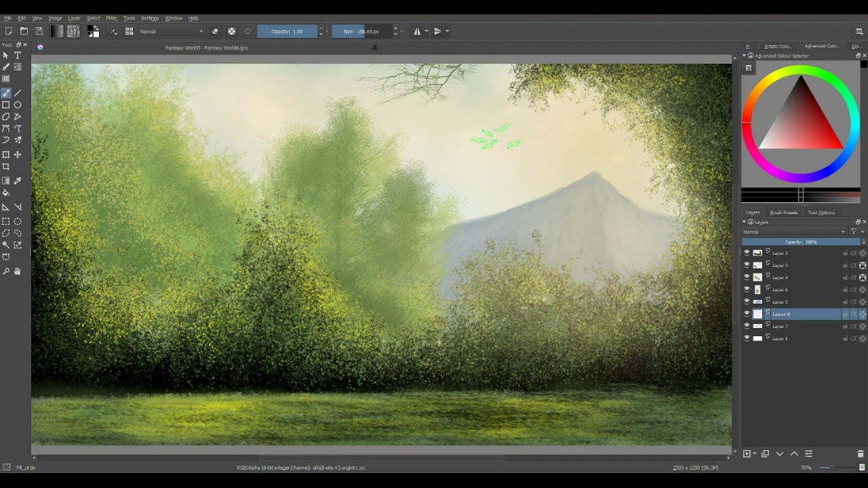The width and height of the screenshot is (868, 488).
Task: Click the New Document icon
Action: point(8,31)
